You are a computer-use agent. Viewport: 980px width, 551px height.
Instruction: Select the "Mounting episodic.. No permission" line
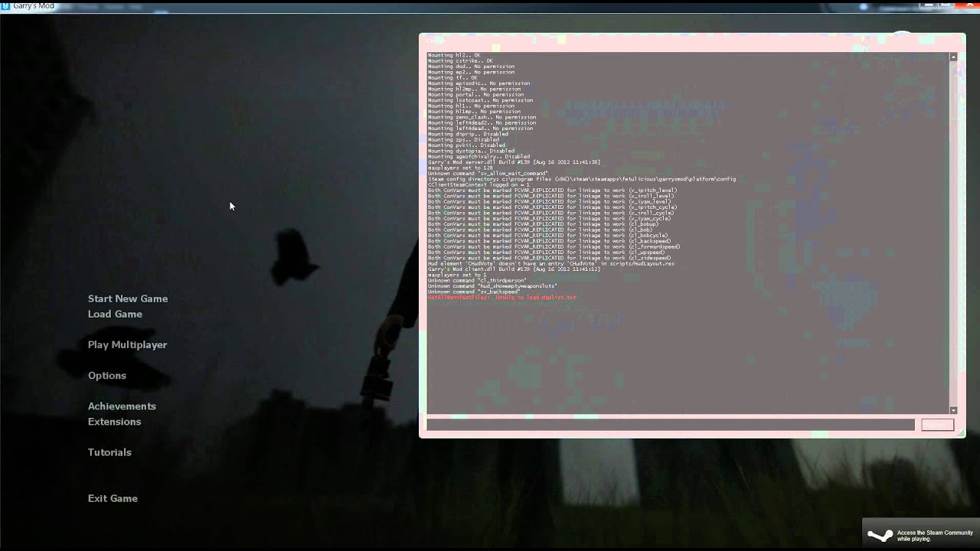click(479, 83)
